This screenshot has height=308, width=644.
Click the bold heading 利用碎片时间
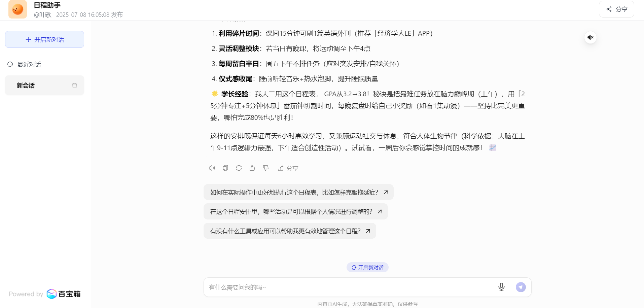(239, 33)
